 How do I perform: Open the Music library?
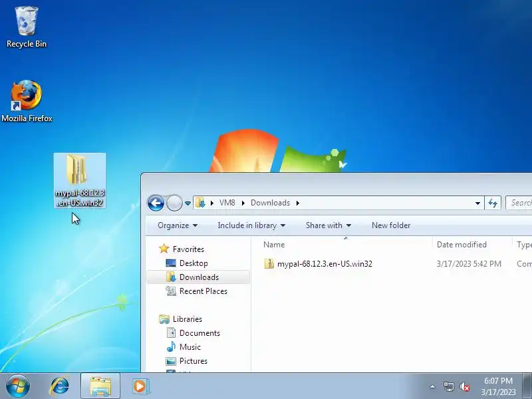pyautogui.click(x=190, y=346)
